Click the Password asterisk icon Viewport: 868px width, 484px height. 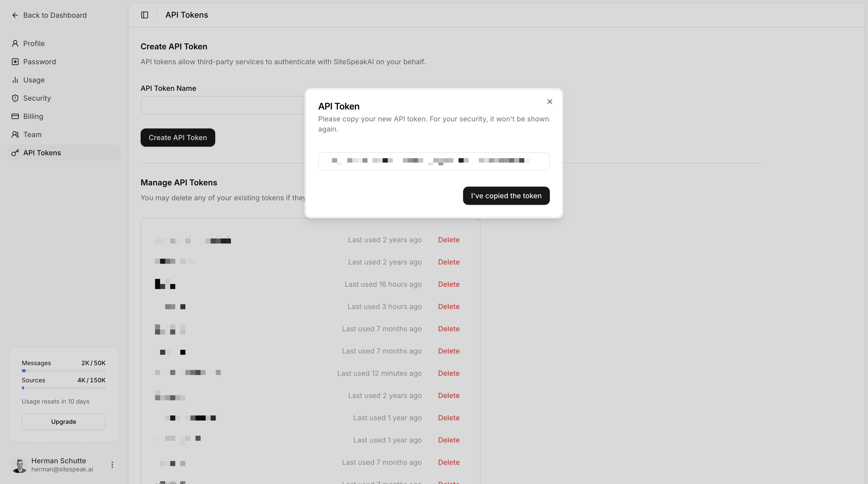tap(15, 61)
